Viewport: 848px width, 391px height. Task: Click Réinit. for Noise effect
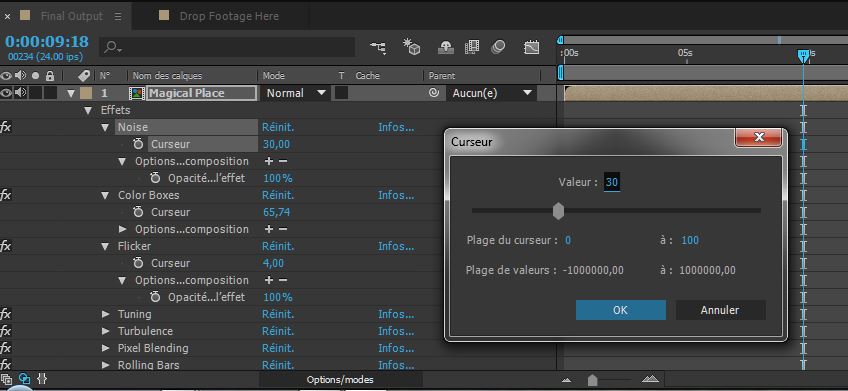pos(278,127)
